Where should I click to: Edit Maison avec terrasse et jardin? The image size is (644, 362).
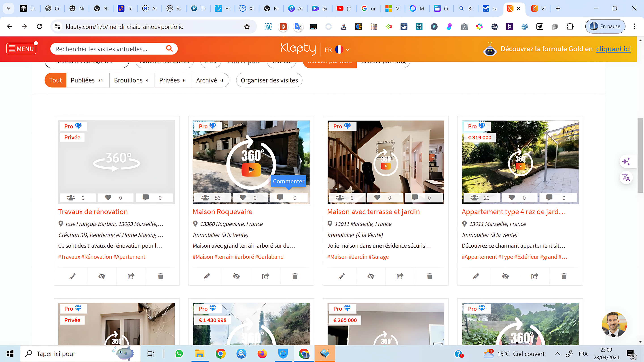(341, 276)
